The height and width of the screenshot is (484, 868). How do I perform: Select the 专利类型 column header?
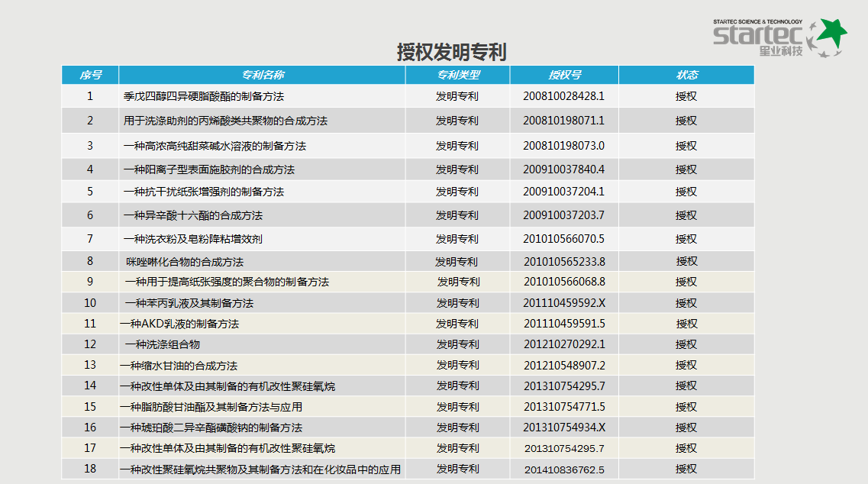458,75
